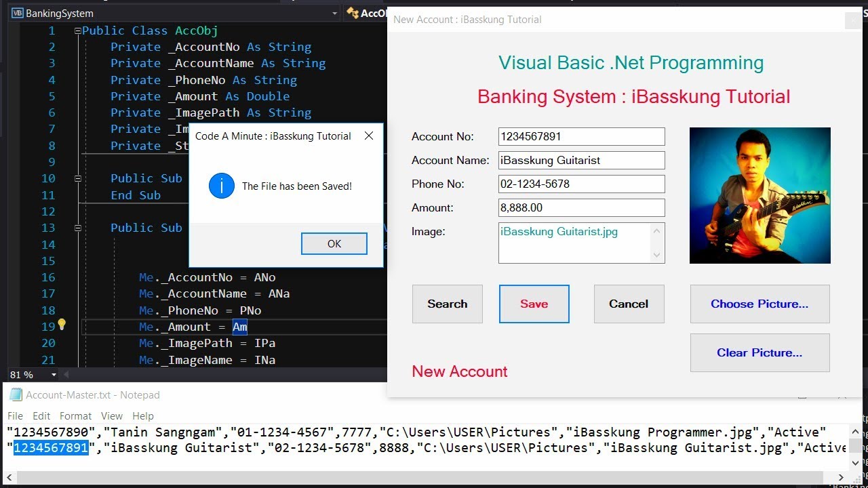Viewport: 868px width, 488px height.
Task: Collapse the Public Sub on line 10
Action: pyautogui.click(x=78, y=178)
